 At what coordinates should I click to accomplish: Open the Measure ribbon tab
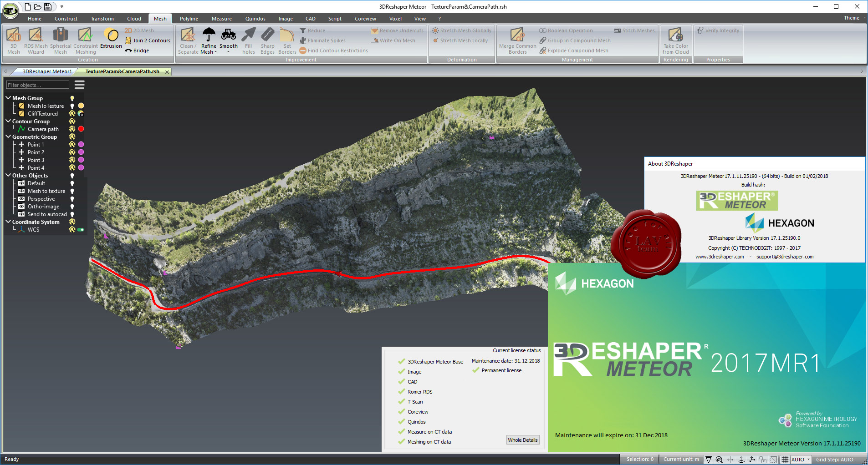pos(221,19)
